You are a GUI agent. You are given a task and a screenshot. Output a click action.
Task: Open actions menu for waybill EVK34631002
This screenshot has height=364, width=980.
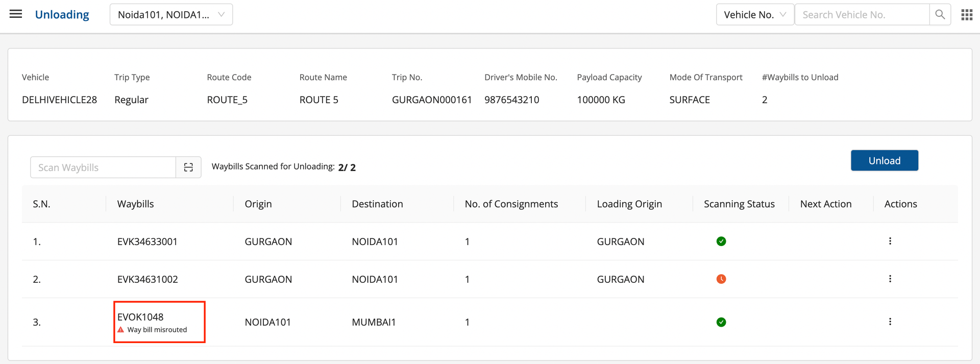890,279
